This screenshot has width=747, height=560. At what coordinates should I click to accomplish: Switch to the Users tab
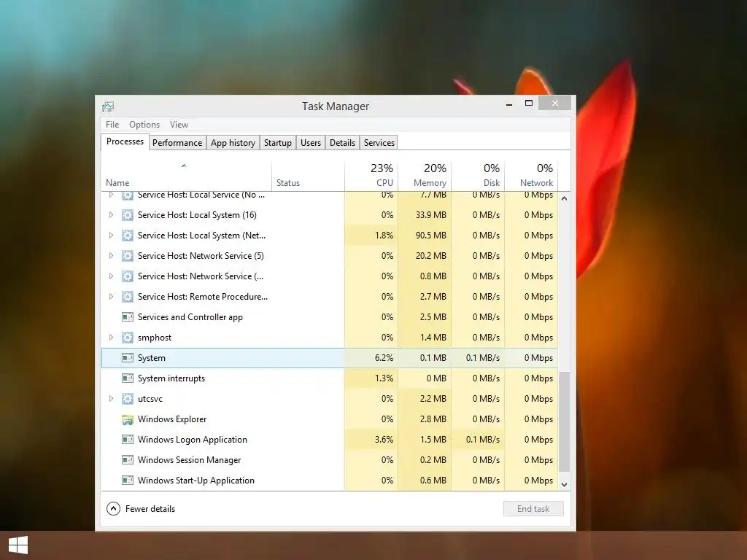pos(311,143)
